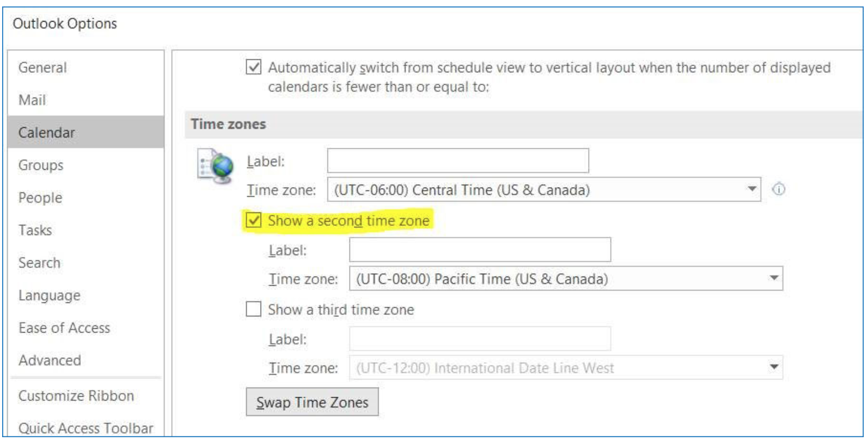This screenshot has height=442, width=868.
Task: Enable Show a third time zone
Action: pos(254,309)
